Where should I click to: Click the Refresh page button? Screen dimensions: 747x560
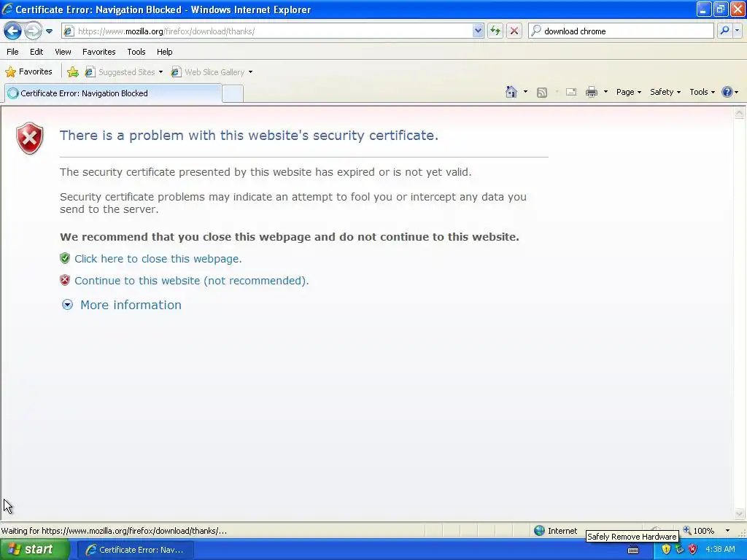[495, 31]
